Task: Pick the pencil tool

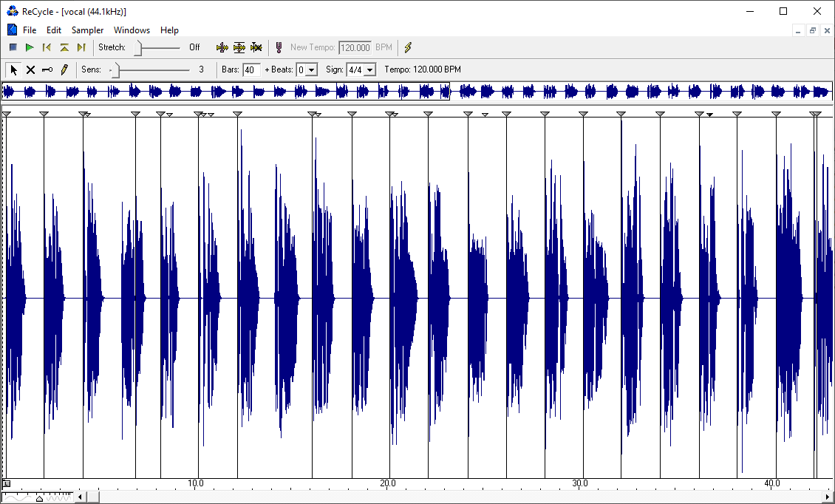Action: tap(64, 69)
